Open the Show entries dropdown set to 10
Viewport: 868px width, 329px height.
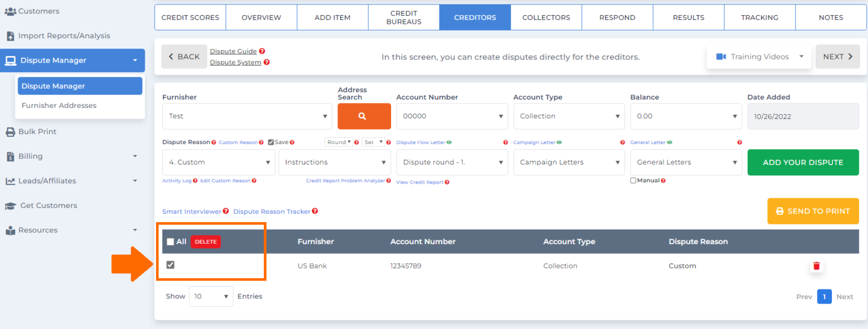pyautogui.click(x=211, y=296)
